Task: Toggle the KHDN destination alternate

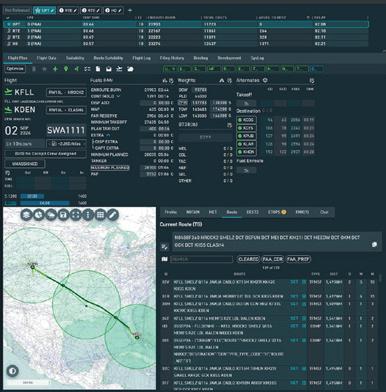Action: pyautogui.click(x=246, y=152)
